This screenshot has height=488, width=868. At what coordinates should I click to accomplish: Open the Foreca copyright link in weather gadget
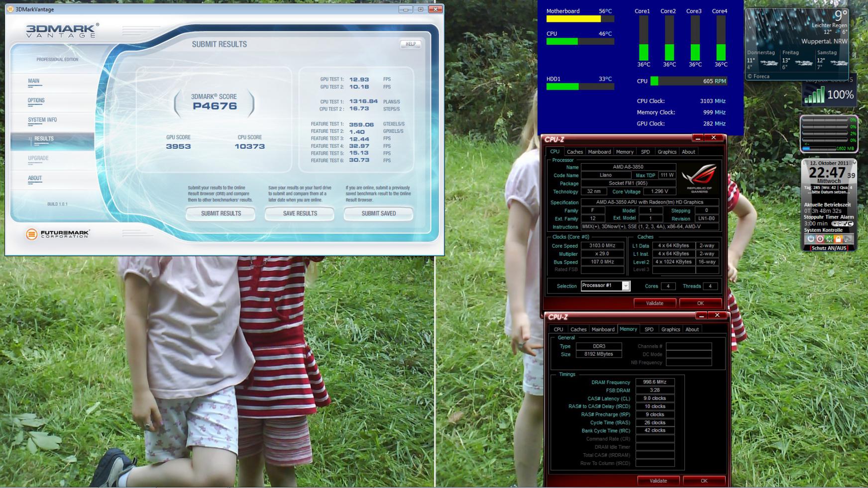pos(759,77)
